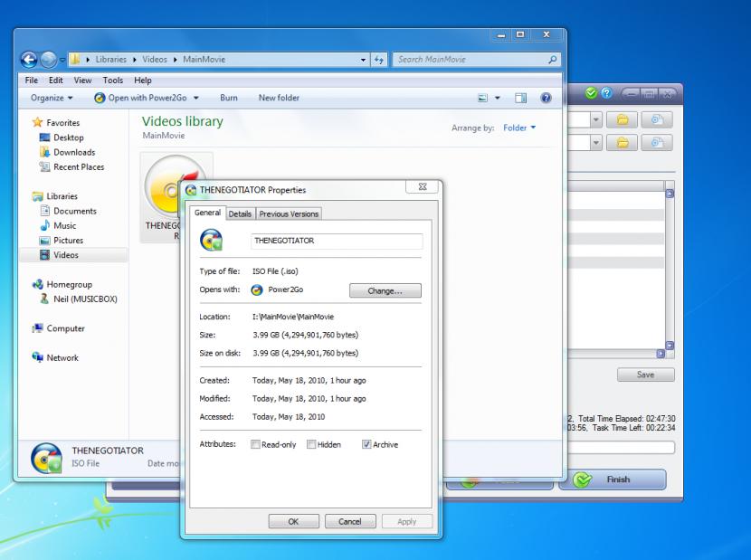
Task: Expand the upper combo box in background window
Action: (x=595, y=119)
